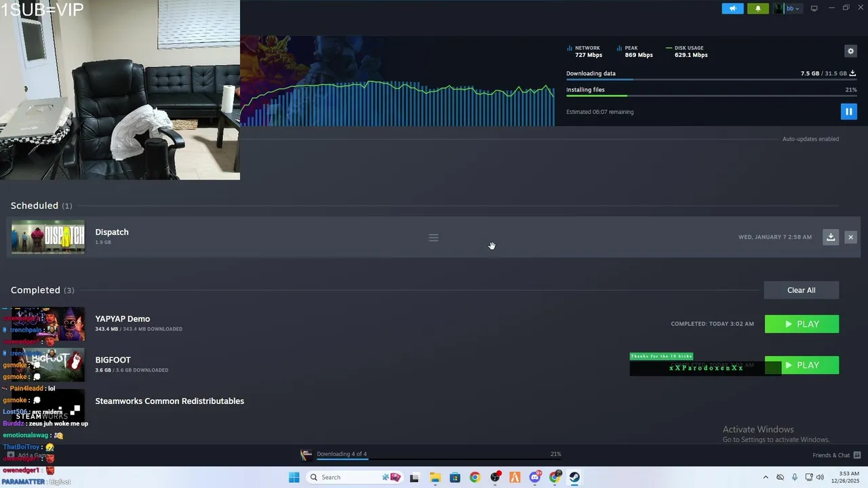Open the network tray icon

809,477
